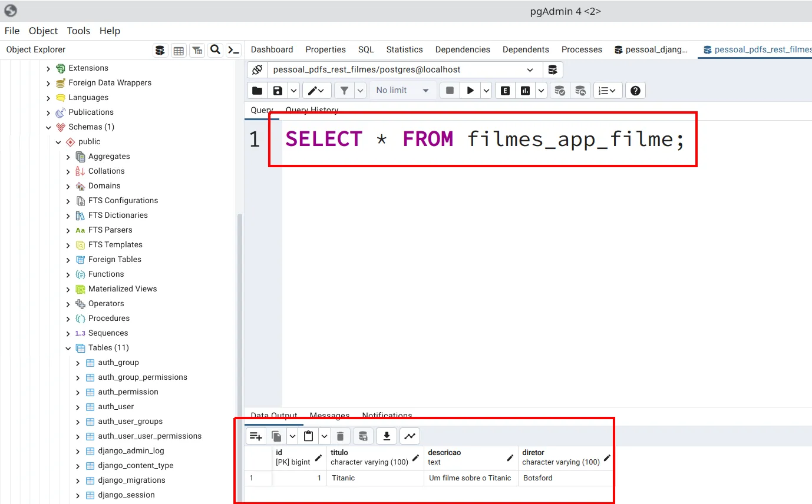Viewport: 812px width, 504px height.
Task: Open the Graph Visualiser line-chart icon
Action: click(x=410, y=436)
